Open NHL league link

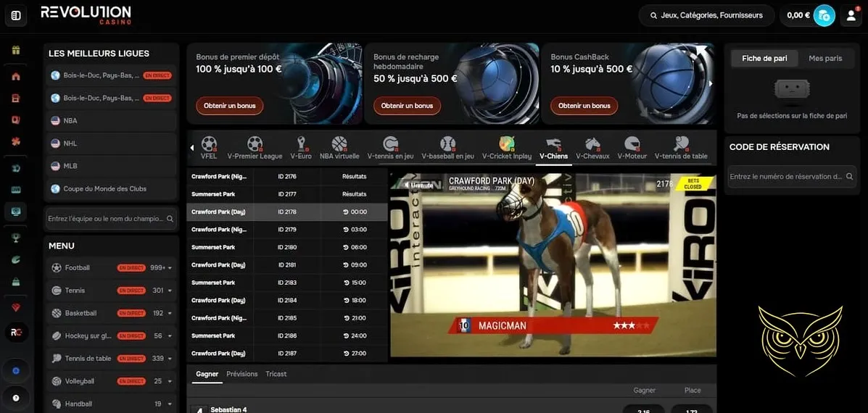(x=111, y=143)
